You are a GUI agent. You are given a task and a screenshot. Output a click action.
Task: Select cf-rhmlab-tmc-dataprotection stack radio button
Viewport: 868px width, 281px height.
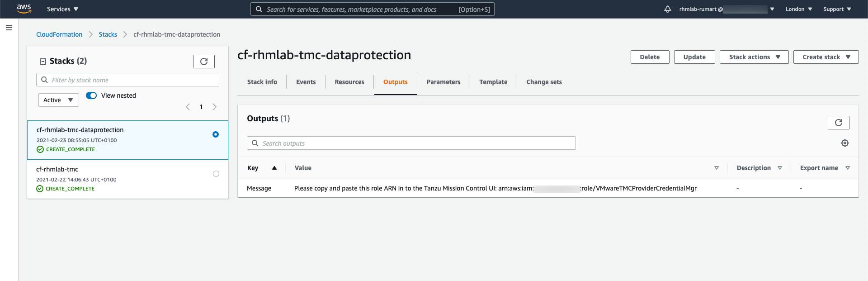pos(216,134)
